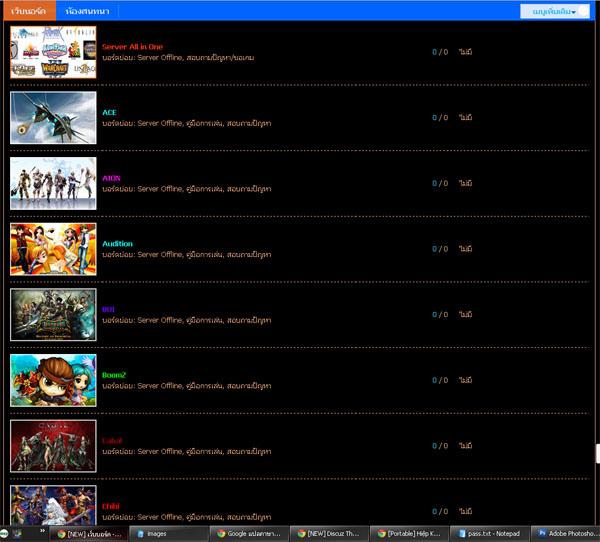Click the Cabal red thumbnail
600x542 pixels.
[x=53, y=446]
